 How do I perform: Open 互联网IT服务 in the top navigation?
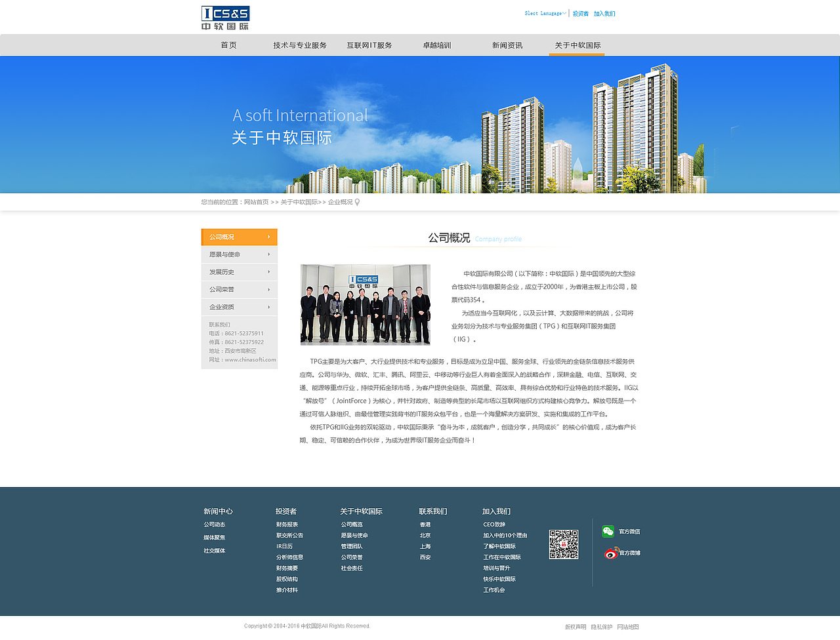369,45
